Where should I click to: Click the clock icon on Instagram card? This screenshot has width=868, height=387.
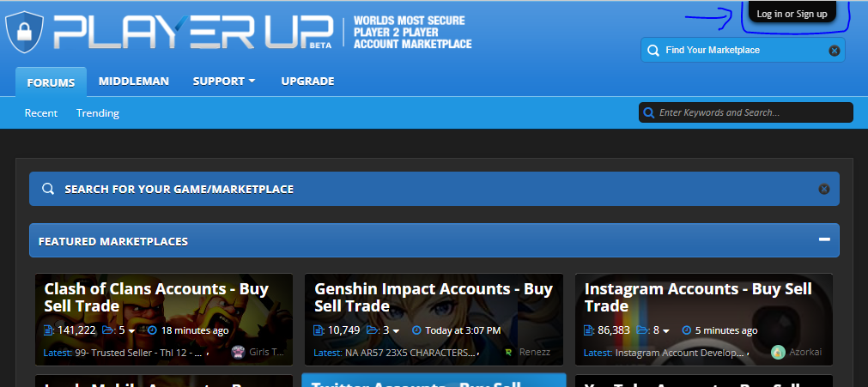(687, 330)
